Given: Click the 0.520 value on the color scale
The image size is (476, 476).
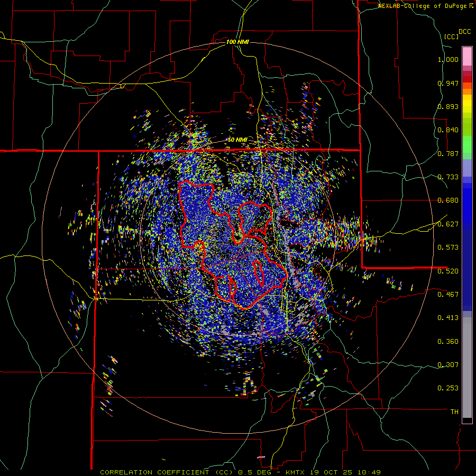Looking at the screenshot, I should pos(448,271).
